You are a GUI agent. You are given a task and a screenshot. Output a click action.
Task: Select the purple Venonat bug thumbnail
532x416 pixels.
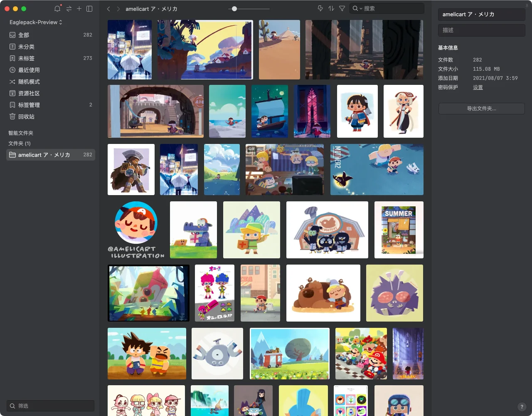[394, 293]
